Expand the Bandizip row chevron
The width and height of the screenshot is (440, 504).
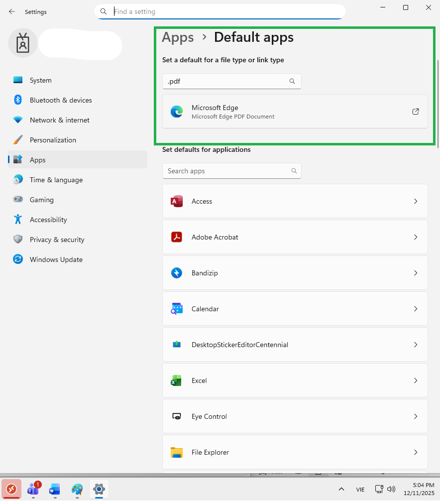[x=416, y=273]
